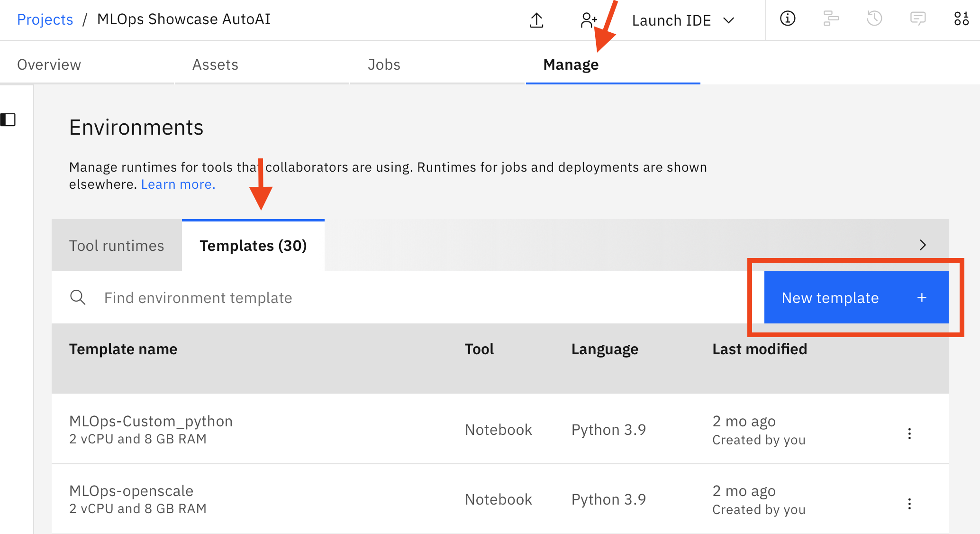The width and height of the screenshot is (980, 534).
Task: Click the Learn more link
Action: tap(178, 184)
